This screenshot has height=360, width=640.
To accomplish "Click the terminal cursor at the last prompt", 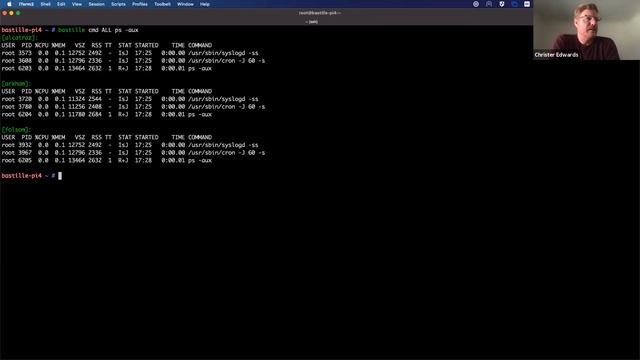I will (x=60, y=176).
